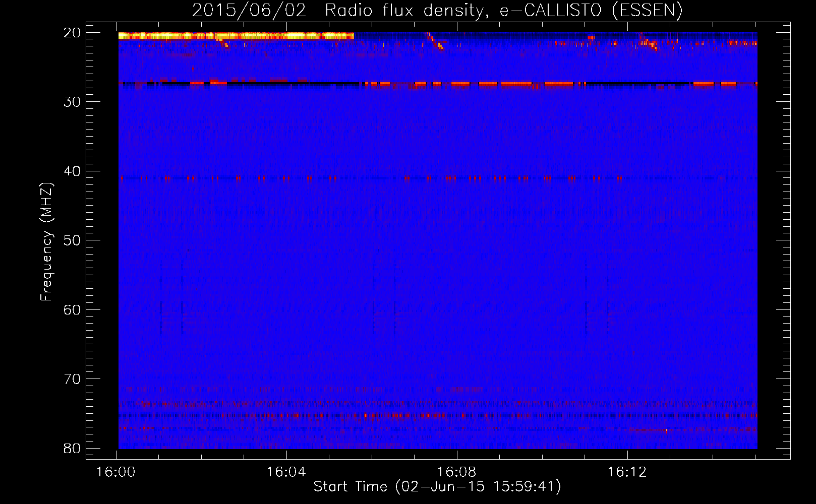Click the frequency tick label 70
This screenshot has height=504, width=816.
pos(73,379)
